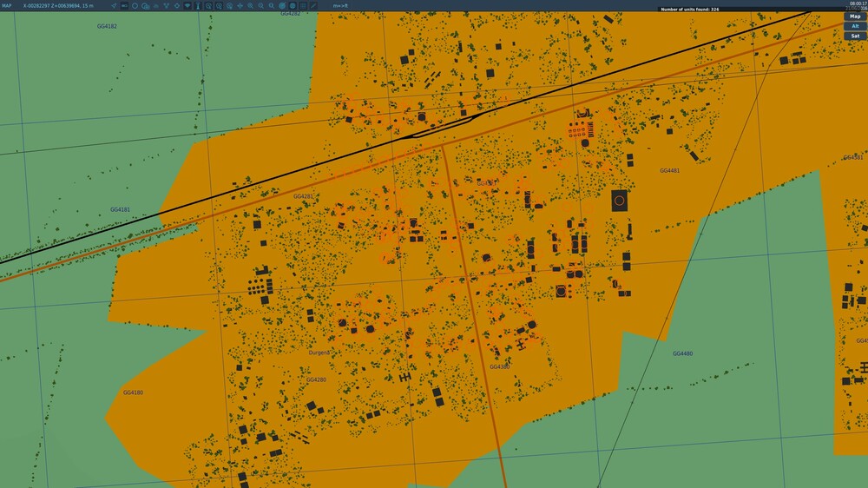The image size is (868, 488).
Task: Click the 08:00:17 mission clock
Action: (x=858, y=3)
